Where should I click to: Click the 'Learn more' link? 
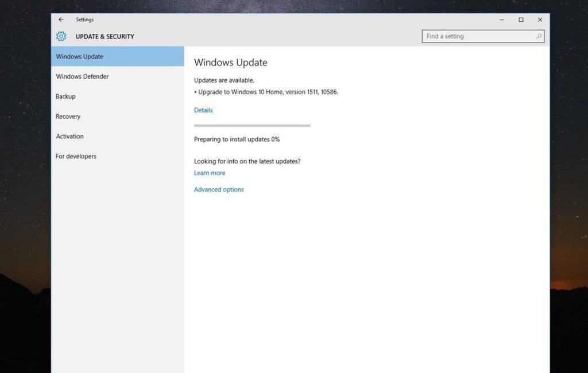tap(210, 173)
